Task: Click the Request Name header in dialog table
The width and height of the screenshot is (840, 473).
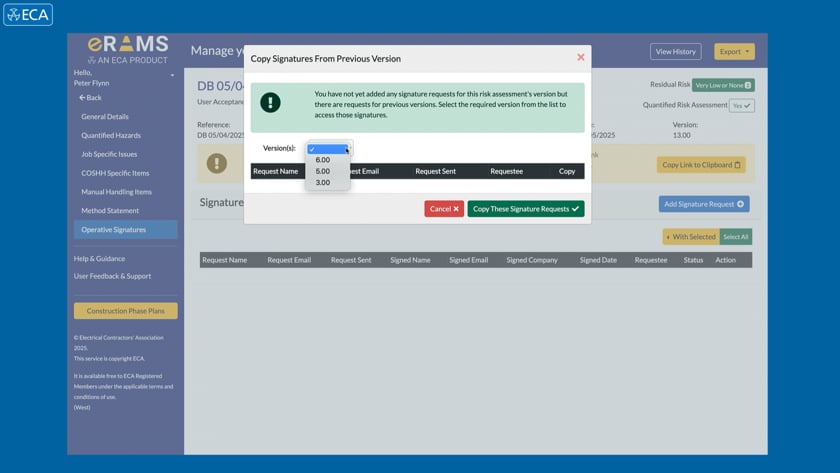Action: pyautogui.click(x=275, y=171)
